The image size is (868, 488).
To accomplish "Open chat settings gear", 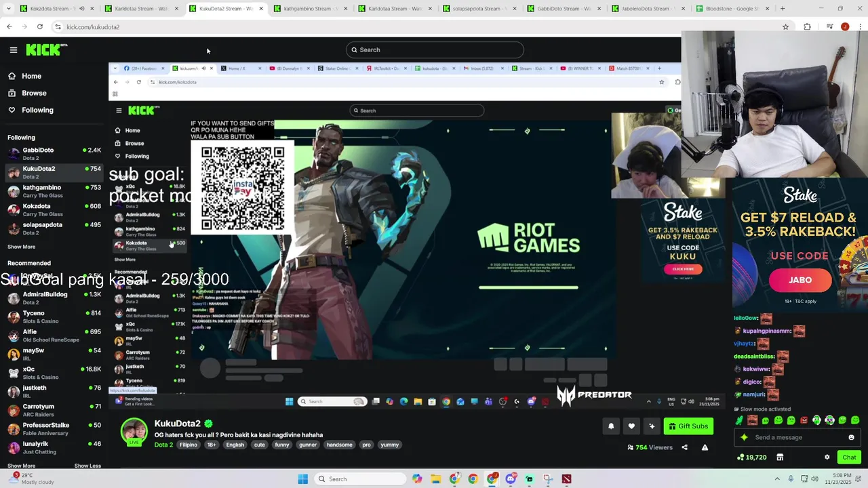I will coord(827,457).
